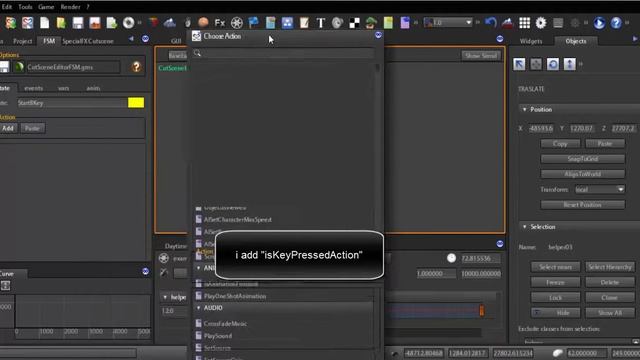Click the yellow state color swatch

[x=136, y=102]
